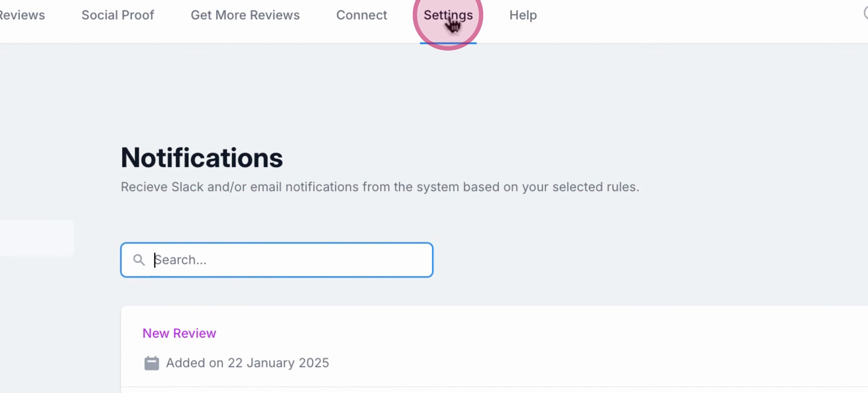
Task: Open the New Review notification rule
Action: pyautogui.click(x=179, y=333)
